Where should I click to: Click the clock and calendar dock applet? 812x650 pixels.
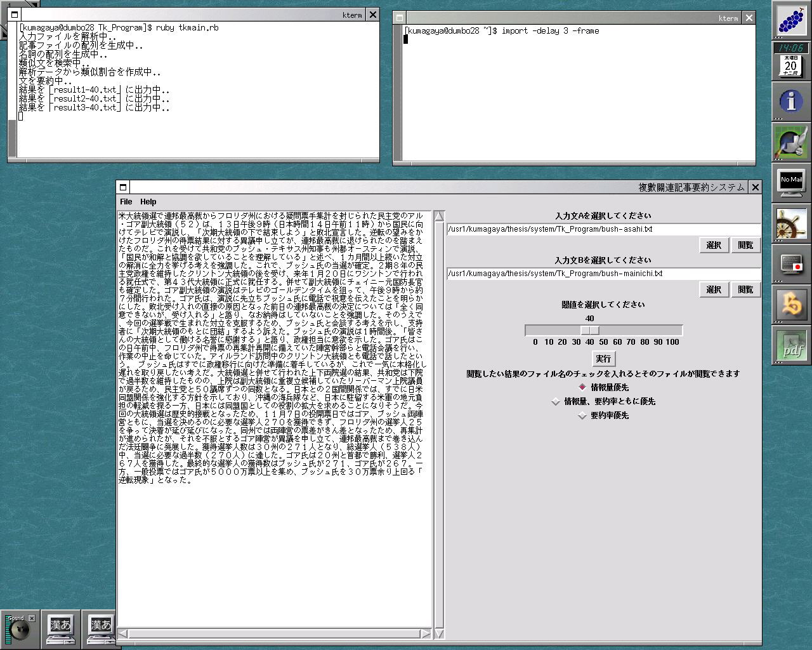coord(790,60)
